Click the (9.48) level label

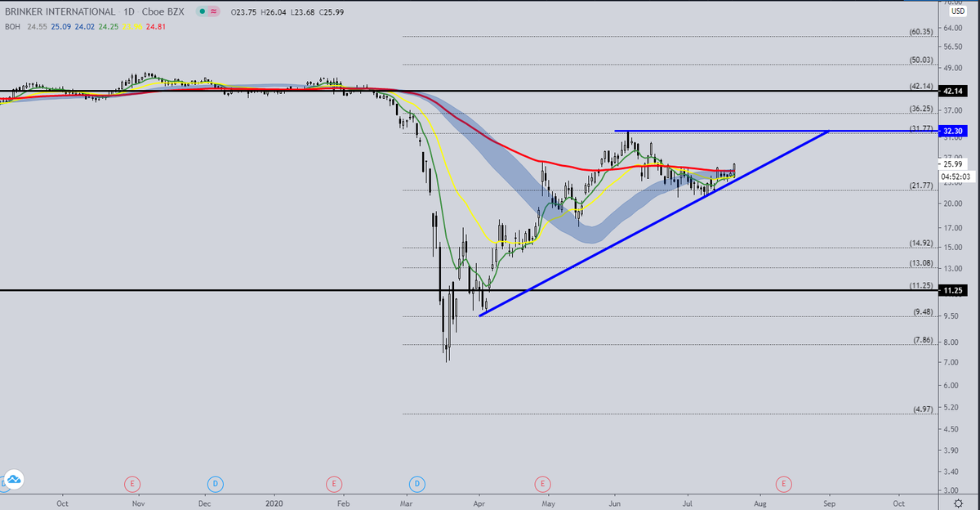coord(923,311)
